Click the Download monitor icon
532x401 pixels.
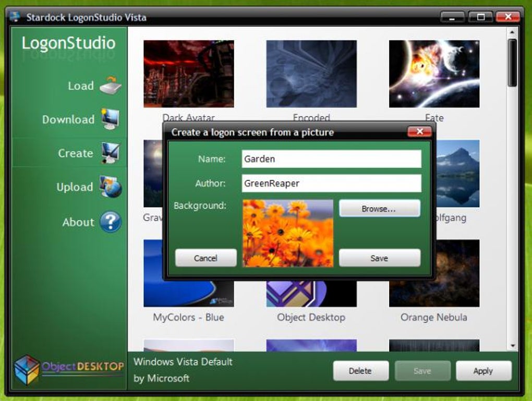[x=111, y=119]
